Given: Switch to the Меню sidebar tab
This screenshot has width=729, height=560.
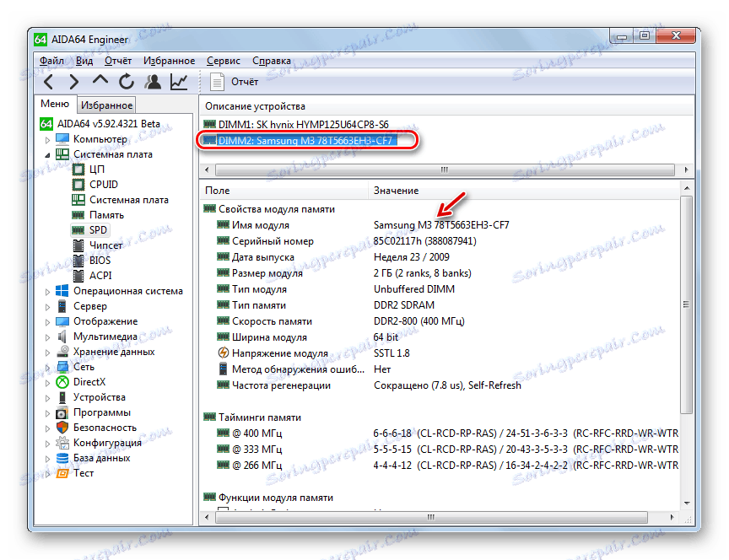Looking at the screenshot, I should coord(55,104).
